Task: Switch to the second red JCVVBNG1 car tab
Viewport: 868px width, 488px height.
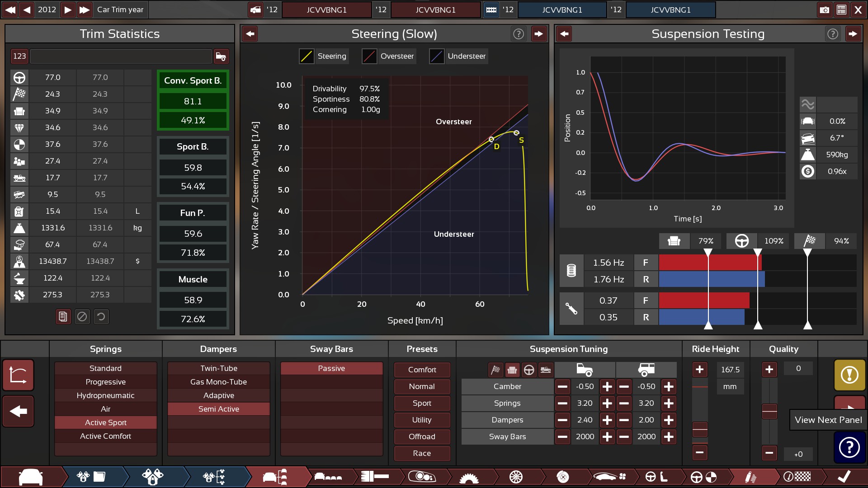Action: click(x=435, y=9)
